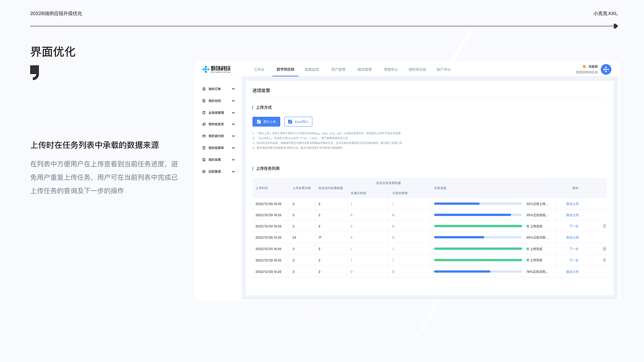Click the 78% recognition progress bar
Screen dimensions: 644x362
[478, 271]
